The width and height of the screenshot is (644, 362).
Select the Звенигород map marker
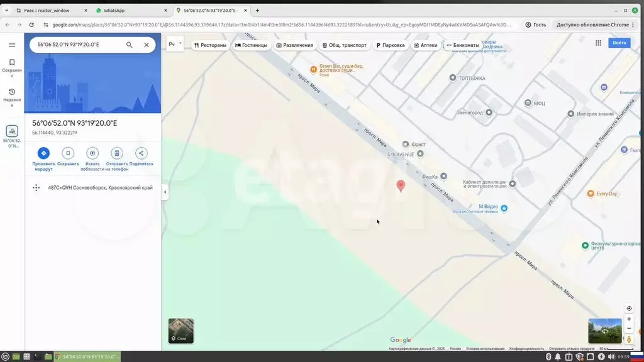(x=489, y=112)
